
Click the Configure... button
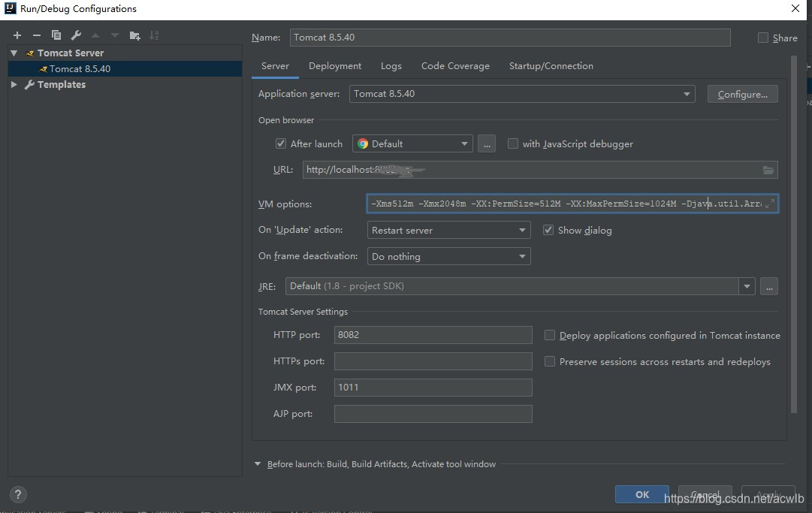coord(743,94)
